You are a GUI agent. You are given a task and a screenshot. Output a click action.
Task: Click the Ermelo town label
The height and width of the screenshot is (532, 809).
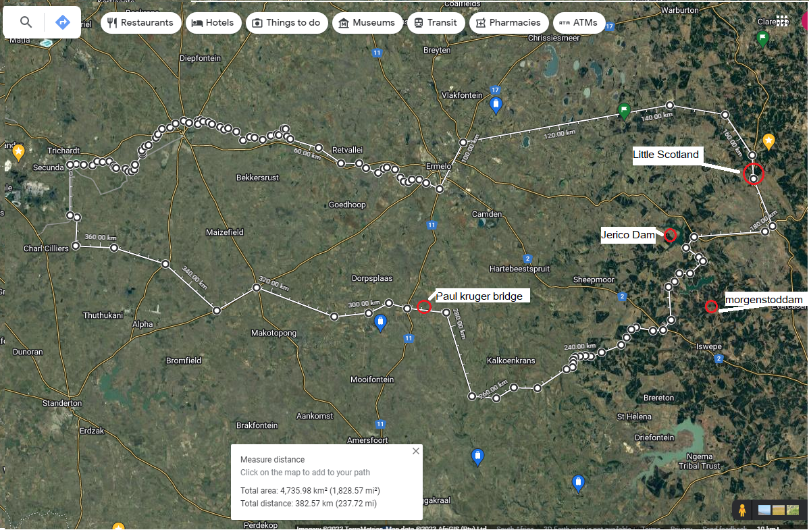point(438,166)
